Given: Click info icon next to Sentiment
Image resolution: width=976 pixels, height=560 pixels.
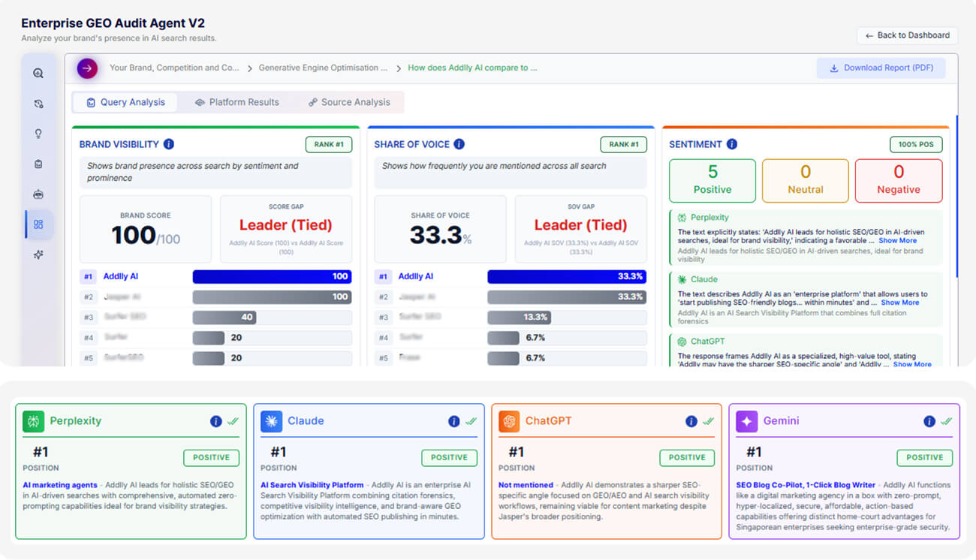Looking at the screenshot, I should click(x=731, y=144).
